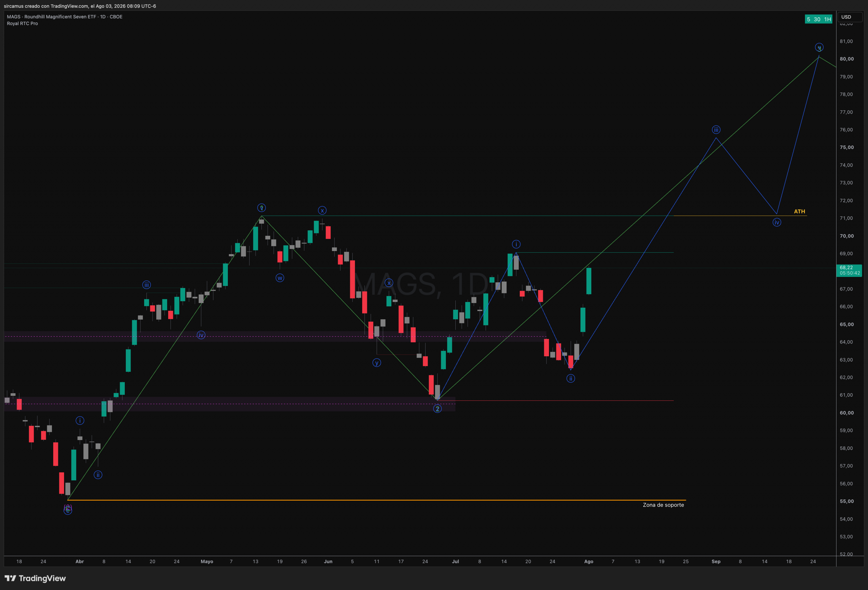Click the circled 1 label at May peak
This screenshot has height=590, width=868.
pyautogui.click(x=261, y=208)
